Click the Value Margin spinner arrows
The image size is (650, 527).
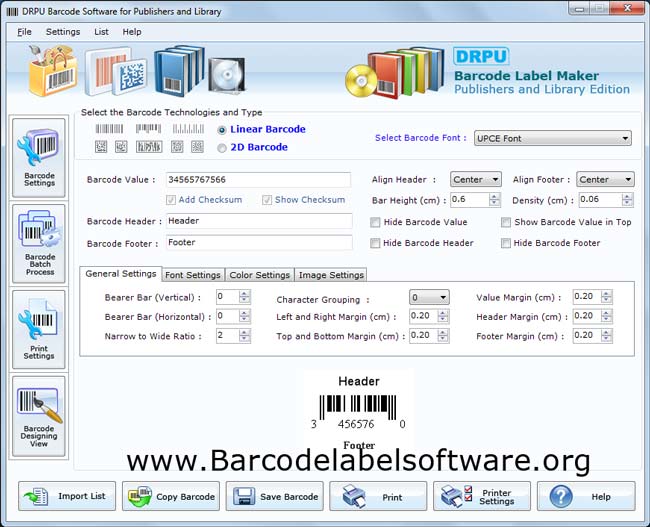coord(606,297)
